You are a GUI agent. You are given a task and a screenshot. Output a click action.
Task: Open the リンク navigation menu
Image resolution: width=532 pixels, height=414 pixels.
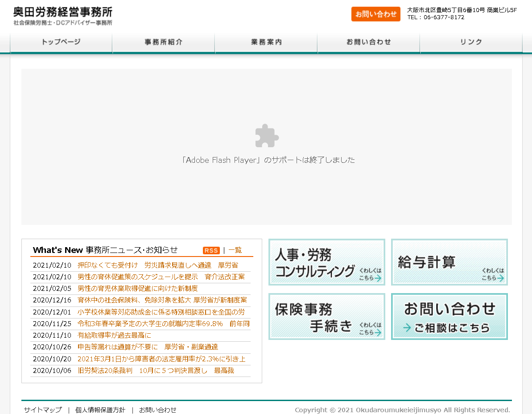point(471,41)
